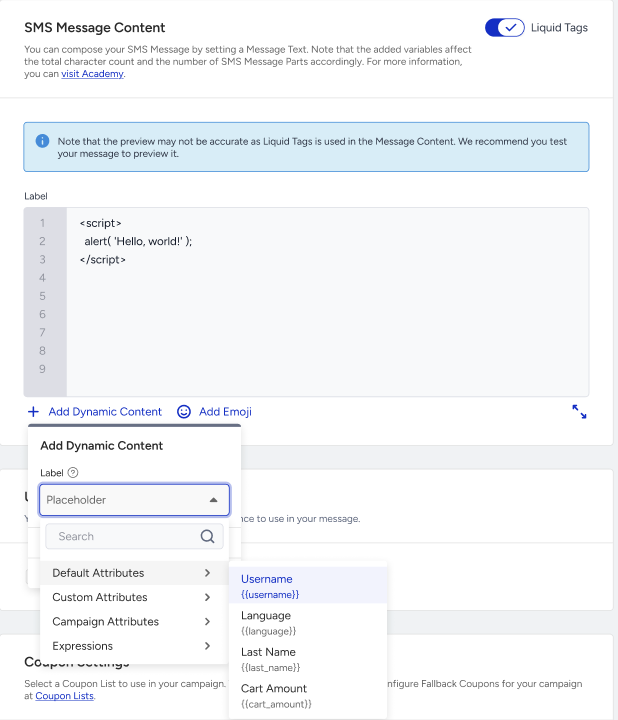Image resolution: width=618 pixels, height=720 pixels.
Task: Click the search magnifier icon
Action: click(x=207, y=536)
